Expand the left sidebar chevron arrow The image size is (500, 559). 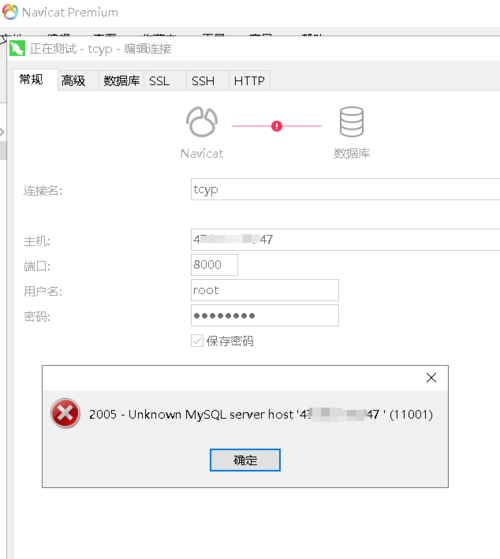(x=2, y=132)
